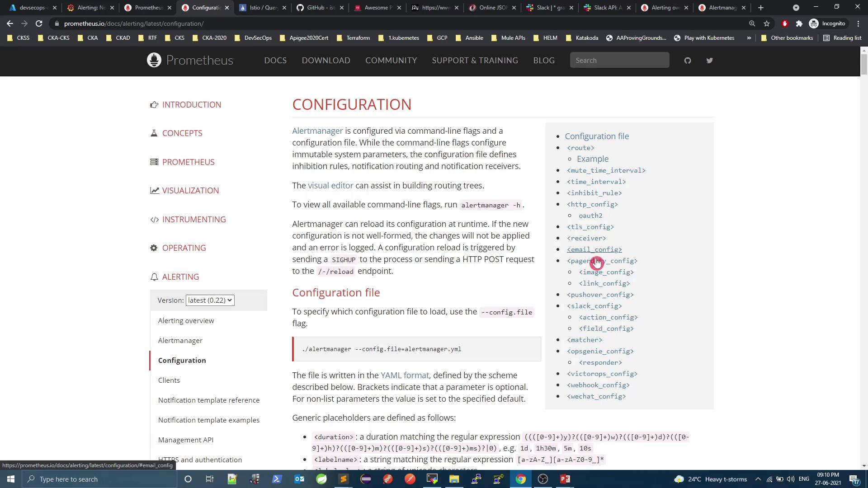Screen dimensions: 868x488
Task: Click the page's vertical scrollbar thumb
Action: 864,63
